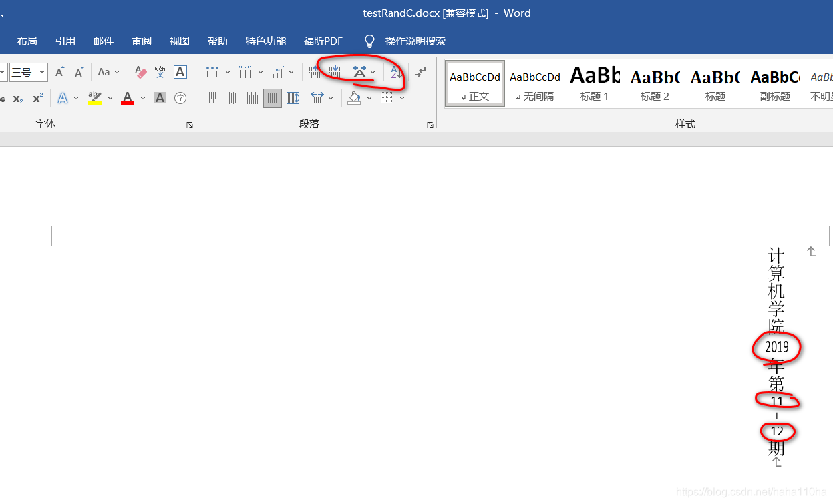The height and width of the screenshot is (504, 833).
Task: Open the 特色功能 ribbon tab
Action: tap(266, 41)
